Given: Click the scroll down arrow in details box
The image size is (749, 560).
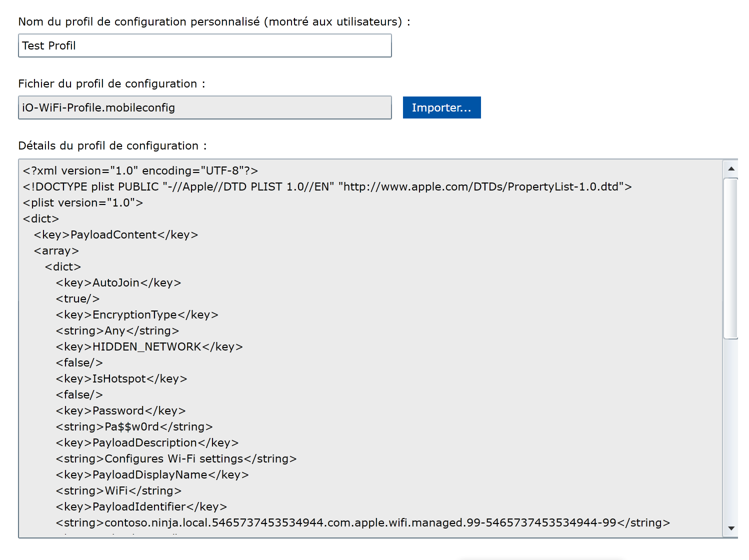Looking at the screenshot, I should pyautogui.click(x=731, y=528).
